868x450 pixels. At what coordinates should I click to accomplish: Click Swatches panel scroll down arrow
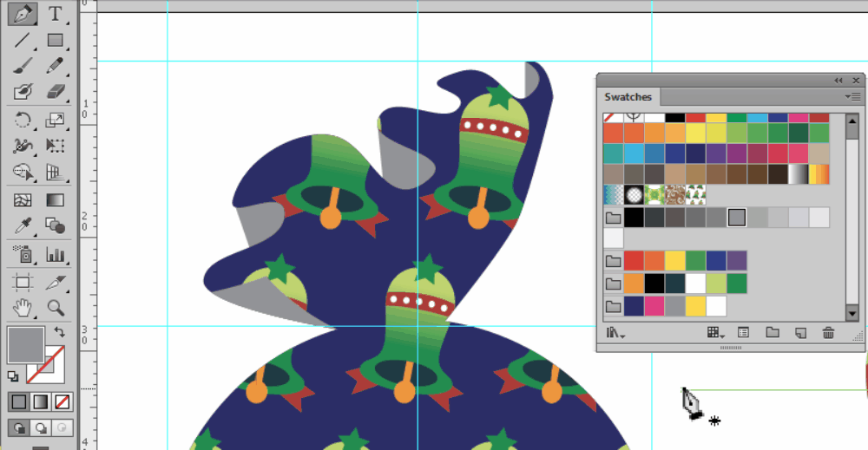pyautogui.click(x=852, y=314)
